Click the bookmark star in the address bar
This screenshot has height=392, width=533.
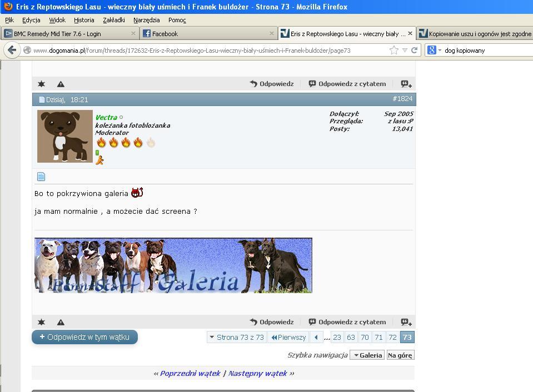[x=394, y=50]
